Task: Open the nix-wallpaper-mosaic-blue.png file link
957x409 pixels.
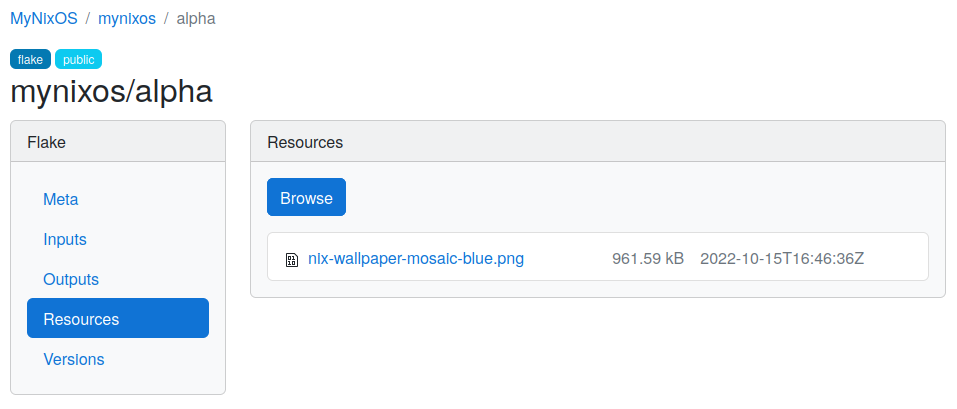Action: click(416, 259)
